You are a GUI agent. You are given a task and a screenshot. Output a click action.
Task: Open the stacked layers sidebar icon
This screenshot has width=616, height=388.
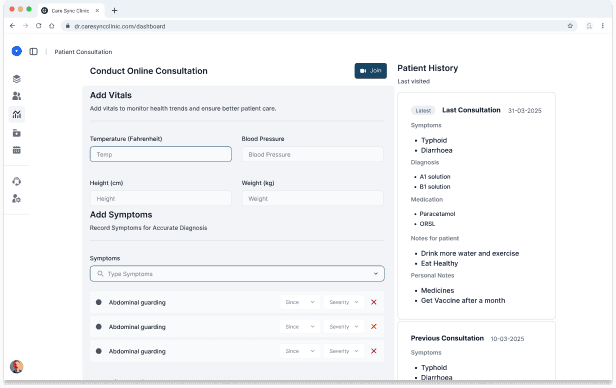pos(16,79)
